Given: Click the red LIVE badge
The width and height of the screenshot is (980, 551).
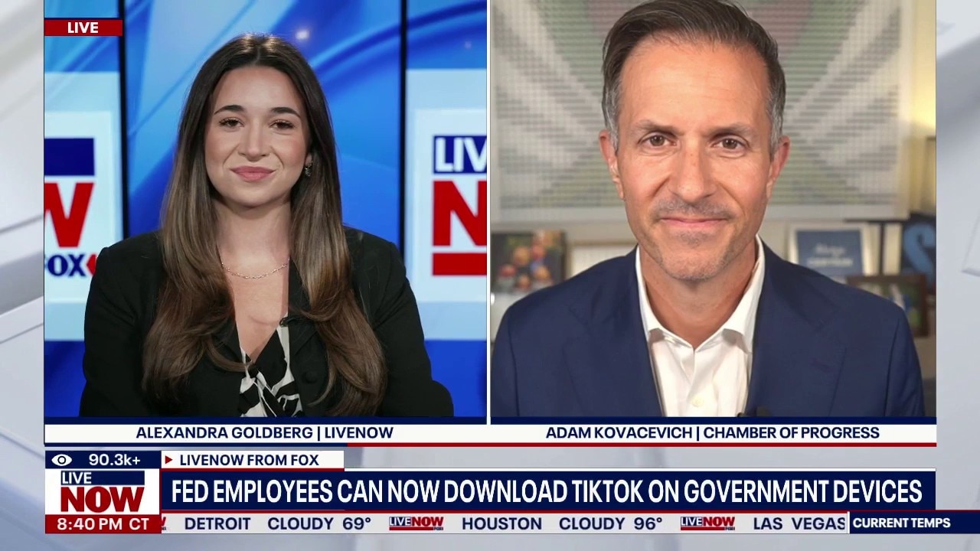Looking at the screenshot, I should coord(83,28).
